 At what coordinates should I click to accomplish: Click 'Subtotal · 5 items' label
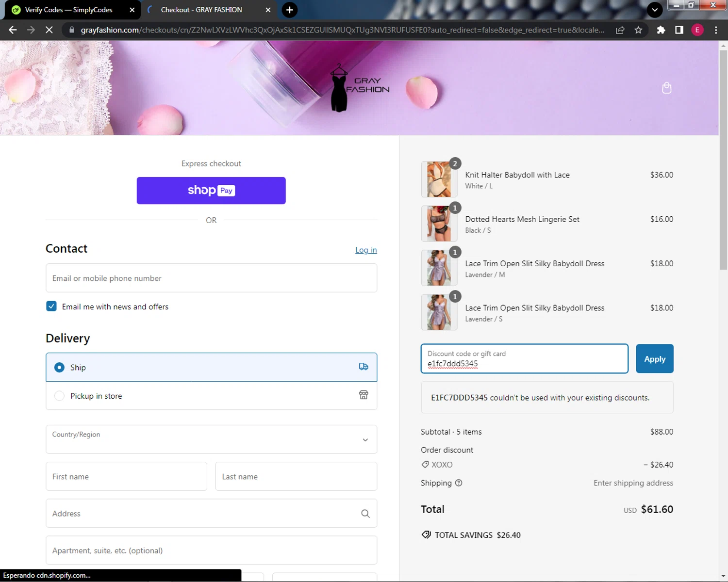click(451, 432)
